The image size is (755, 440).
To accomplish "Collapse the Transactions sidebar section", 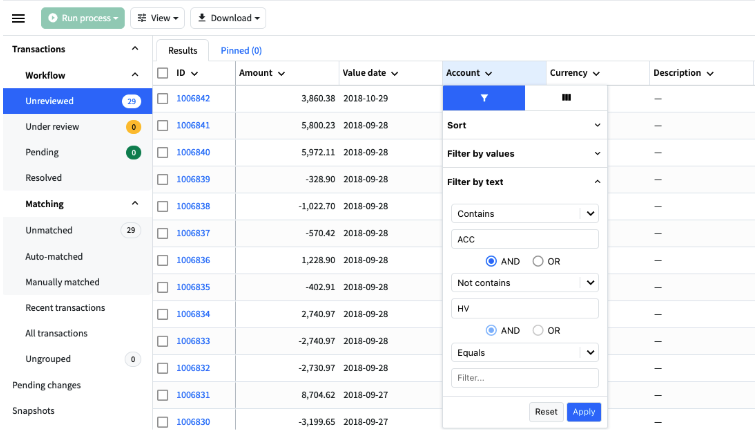I will click(135, 49).
